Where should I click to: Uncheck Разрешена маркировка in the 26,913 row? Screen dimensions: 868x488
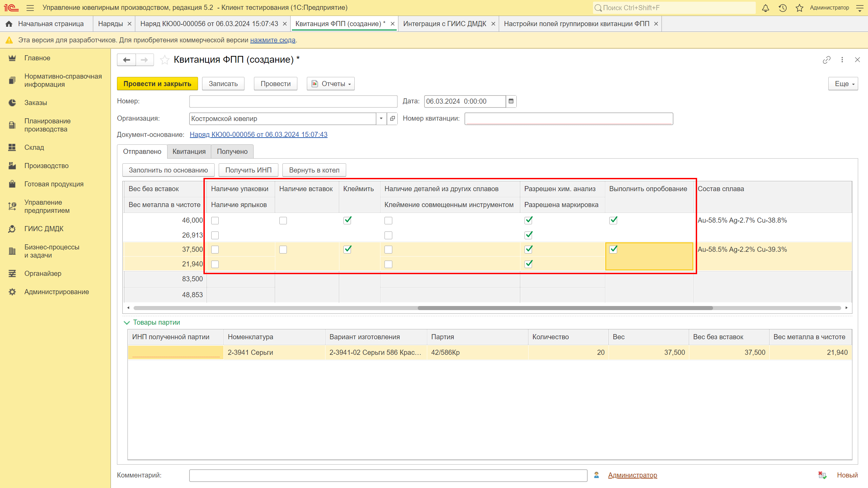pos(529,235)
